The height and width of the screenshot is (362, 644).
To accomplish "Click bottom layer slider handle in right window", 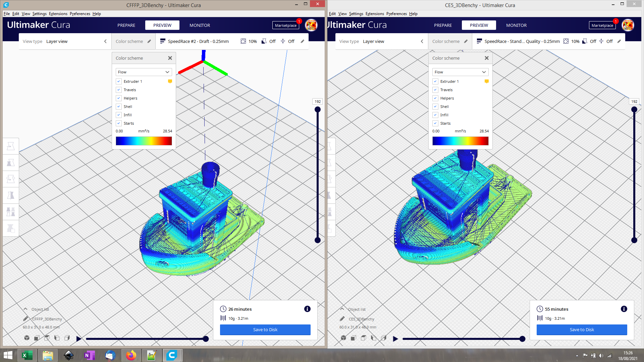I will 634,240.
